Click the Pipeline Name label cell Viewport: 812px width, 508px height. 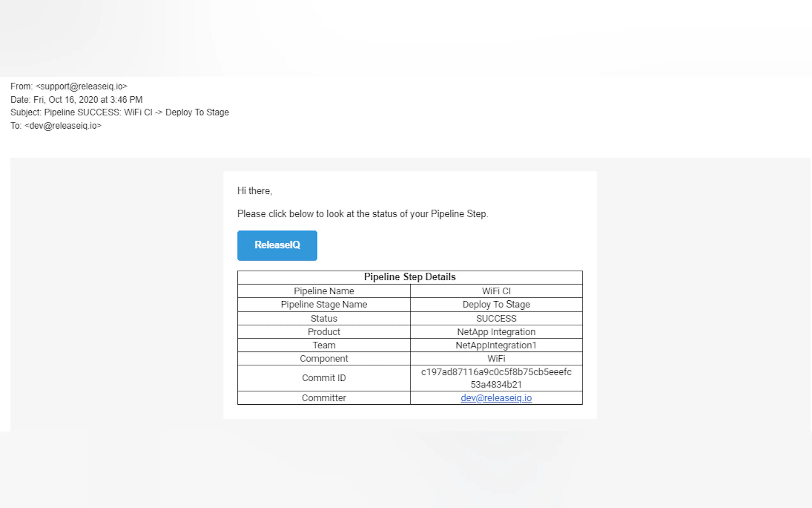[324, 291]
